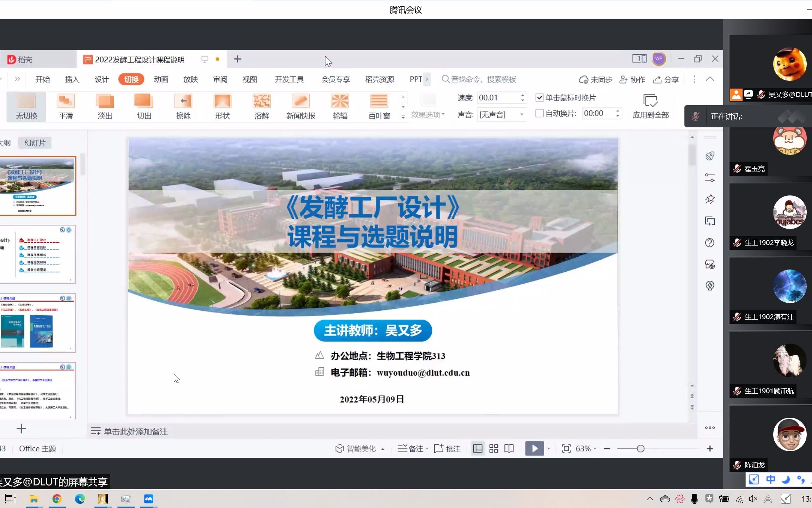The height and width of the screenshot is (508, 812).
Task: Select the 百叶窗 transition effect
Action: pyautogui.click(x=379, y=107)
